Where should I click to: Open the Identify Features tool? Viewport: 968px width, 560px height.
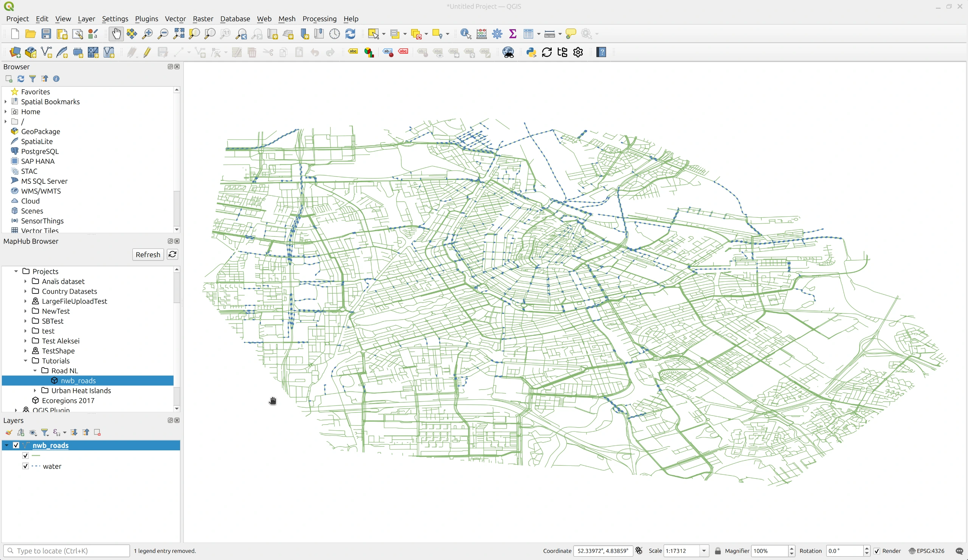465,34
